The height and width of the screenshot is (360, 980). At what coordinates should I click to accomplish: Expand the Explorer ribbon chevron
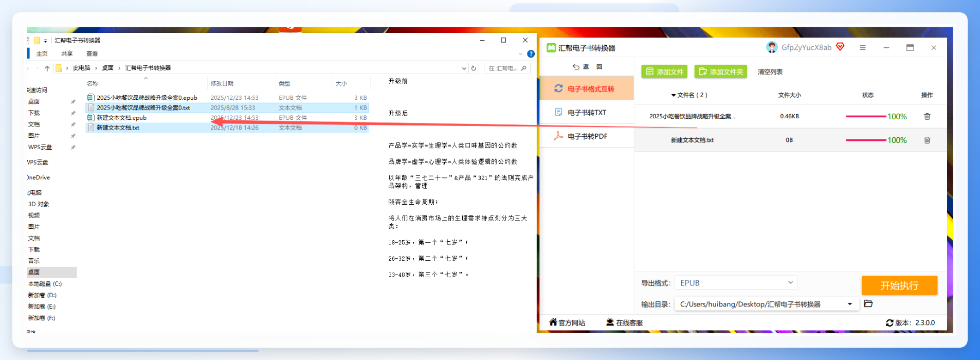click(x=520, y=53)
